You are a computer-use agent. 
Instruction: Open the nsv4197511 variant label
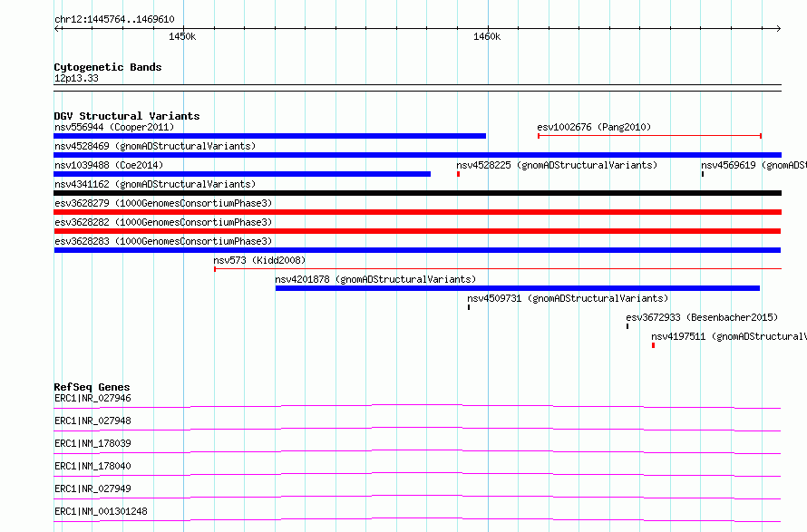point(729,336)
